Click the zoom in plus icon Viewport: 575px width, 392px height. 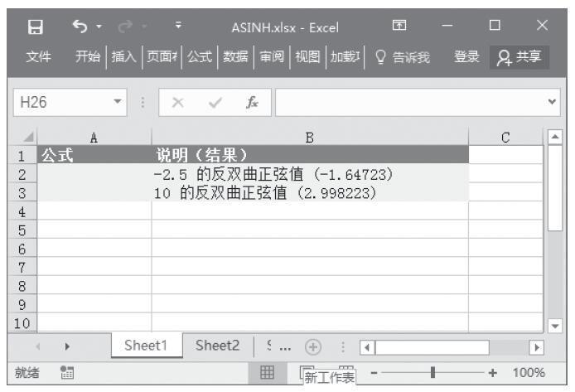pos(495,374)
